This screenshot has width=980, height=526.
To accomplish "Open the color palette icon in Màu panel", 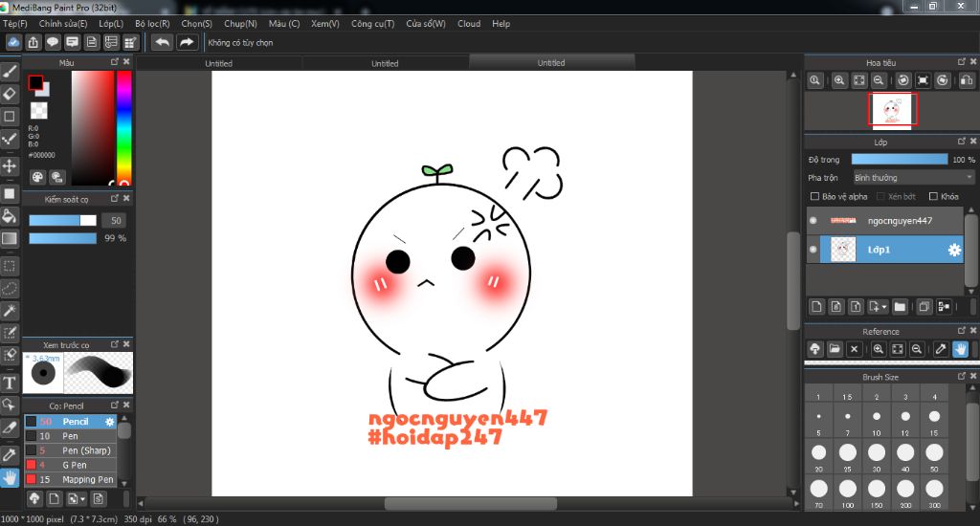I will 37,177.
